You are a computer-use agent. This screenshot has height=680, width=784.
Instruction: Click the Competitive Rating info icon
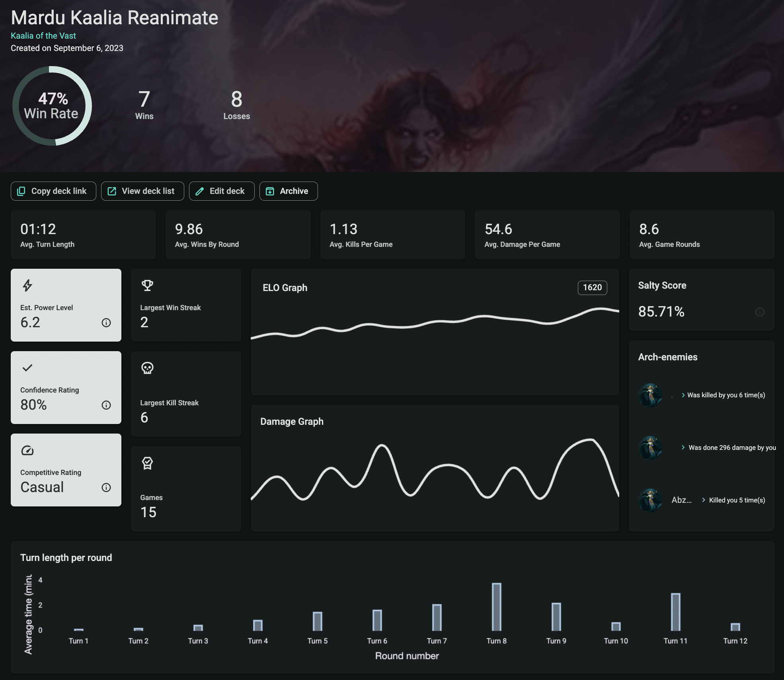point(106,487)
